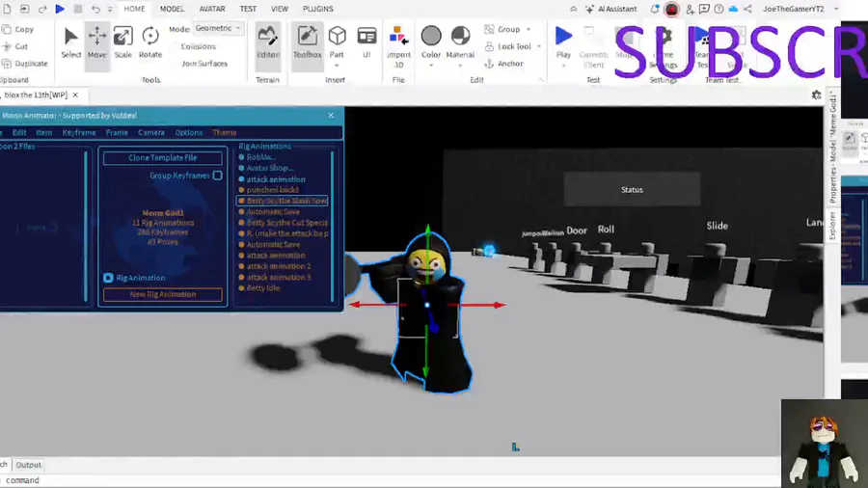This screenshot has width=868, height=488.
Task: Open the TEST ribbon tab
Action: pos(248,9)
